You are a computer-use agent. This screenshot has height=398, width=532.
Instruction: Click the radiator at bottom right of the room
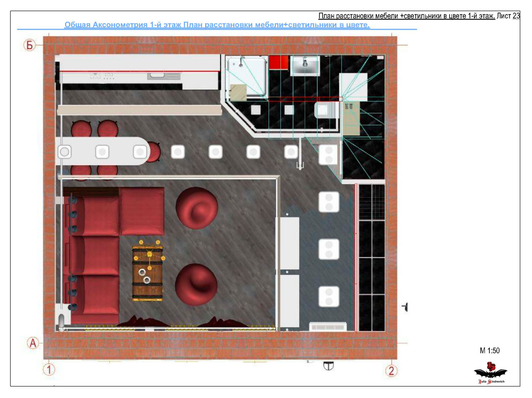(328, 327)
